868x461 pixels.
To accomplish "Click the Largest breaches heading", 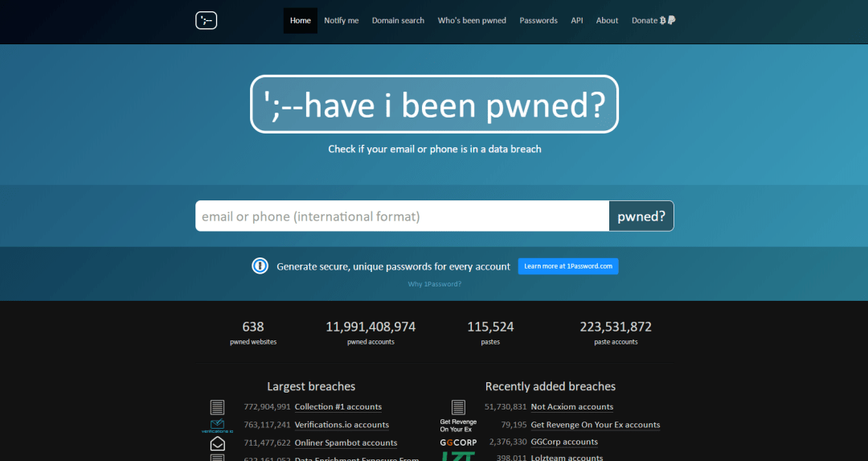I will pyautogui.click(x=311, y=386).
